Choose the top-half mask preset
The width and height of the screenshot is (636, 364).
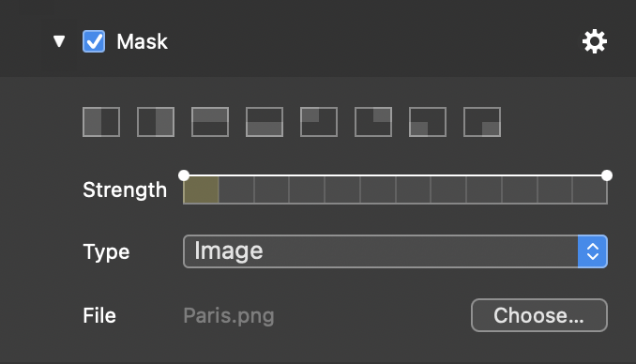[x=210, y=122]
